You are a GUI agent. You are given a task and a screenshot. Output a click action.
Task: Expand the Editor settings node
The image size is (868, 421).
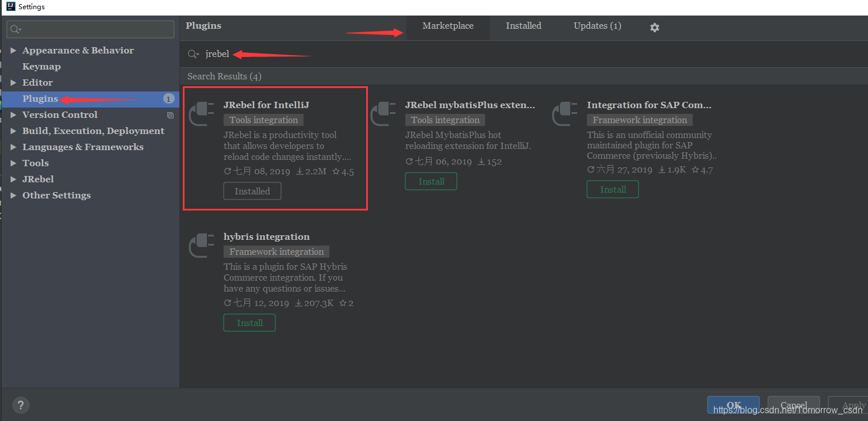point(13,83)
